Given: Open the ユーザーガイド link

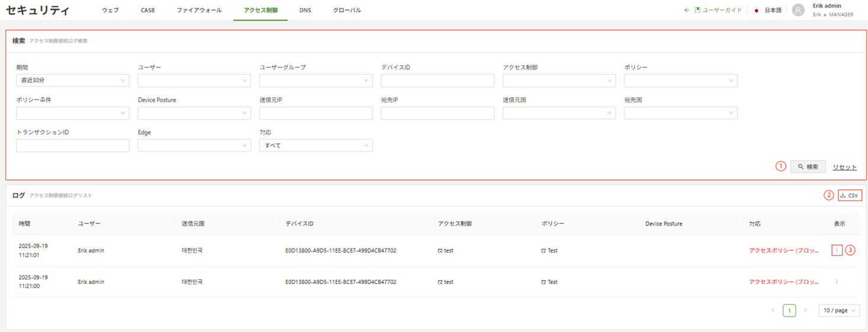Looking at the screenshot, I should [x=722, y=10].
